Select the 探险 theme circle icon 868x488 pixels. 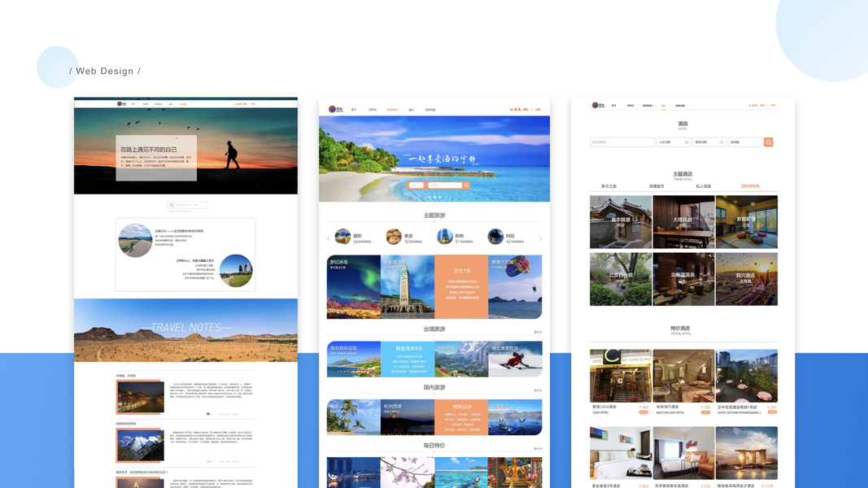tap(495, 236)
